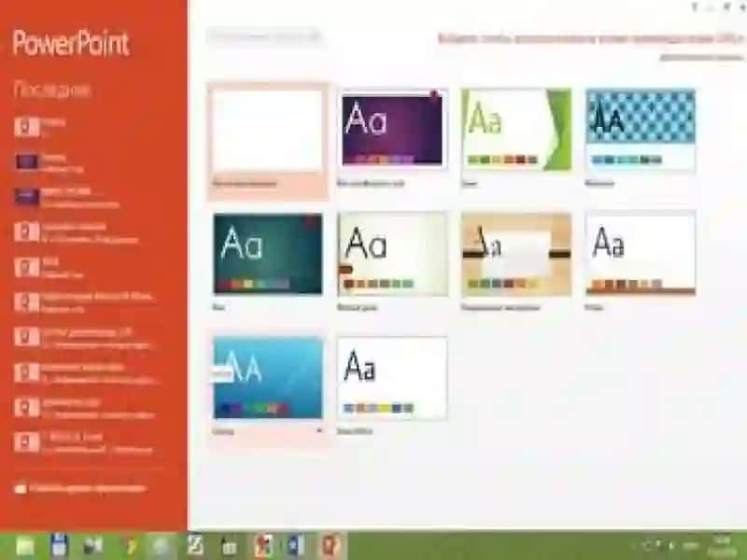Select the plain white Office theme with multicolor swatches
747x560 pixels.
(x=392, y=378)
